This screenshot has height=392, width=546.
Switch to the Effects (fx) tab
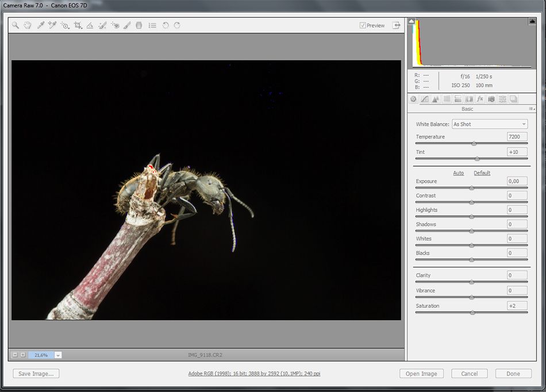point(480,99)
